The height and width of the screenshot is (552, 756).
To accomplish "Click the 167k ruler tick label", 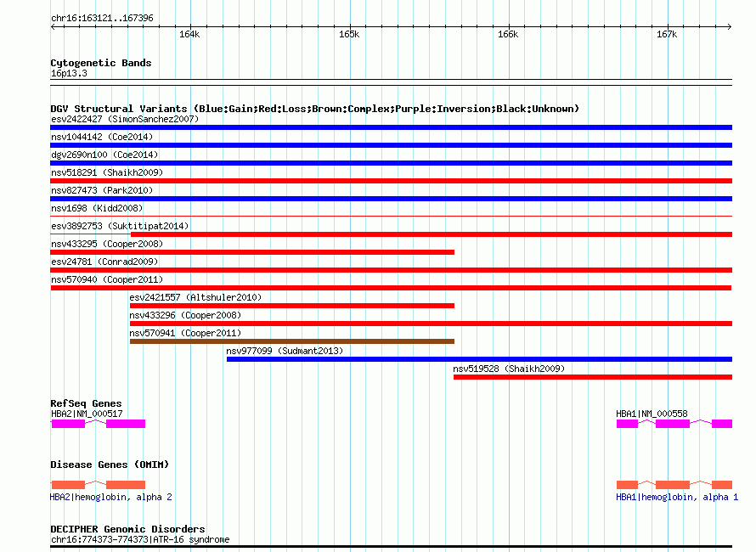I will point(666,34).
